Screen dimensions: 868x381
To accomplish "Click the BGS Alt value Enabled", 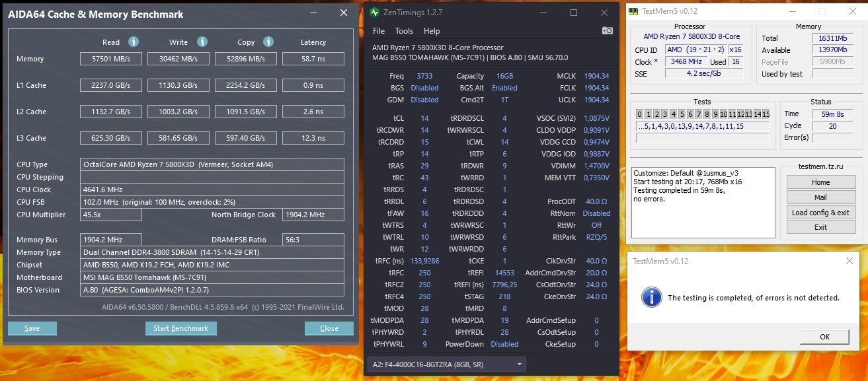I will pos(504,88).
